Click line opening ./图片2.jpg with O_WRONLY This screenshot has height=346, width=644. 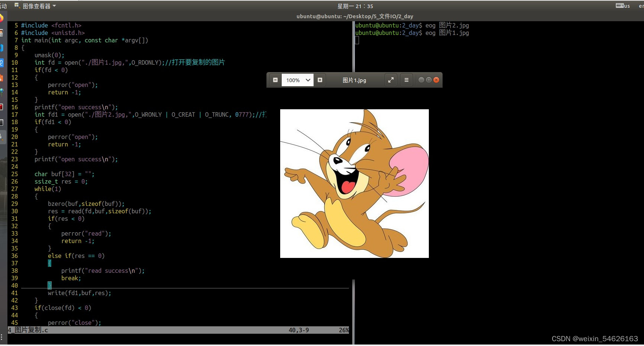(151, 114)
